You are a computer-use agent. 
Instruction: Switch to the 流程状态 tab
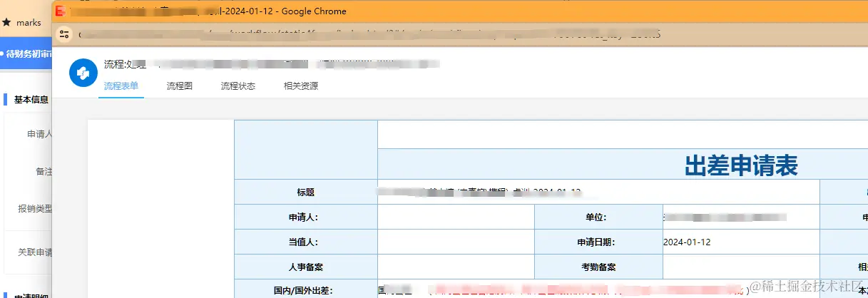click(238, 86)
